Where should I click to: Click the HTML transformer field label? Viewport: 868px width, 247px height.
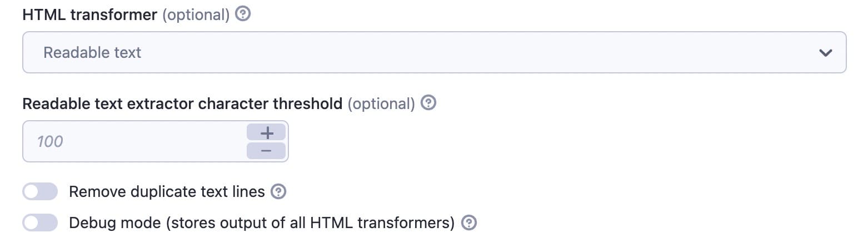[x=90, y=14]
